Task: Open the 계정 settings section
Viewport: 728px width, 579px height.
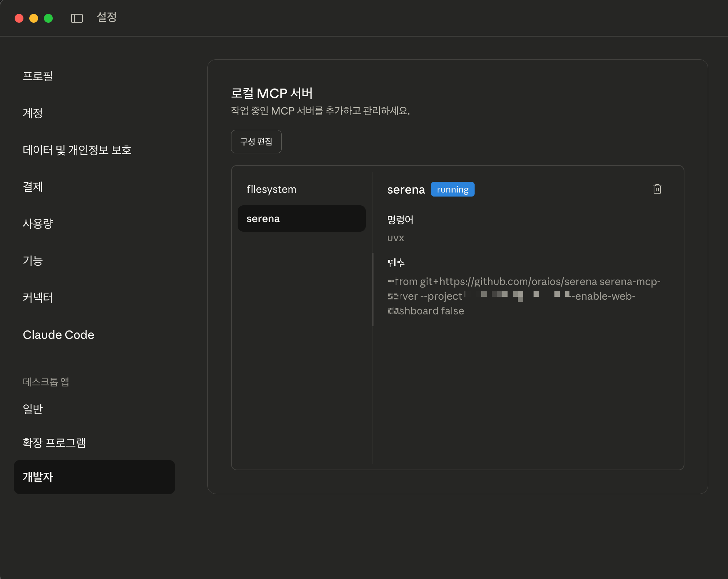Action: (x=33, y=113)
